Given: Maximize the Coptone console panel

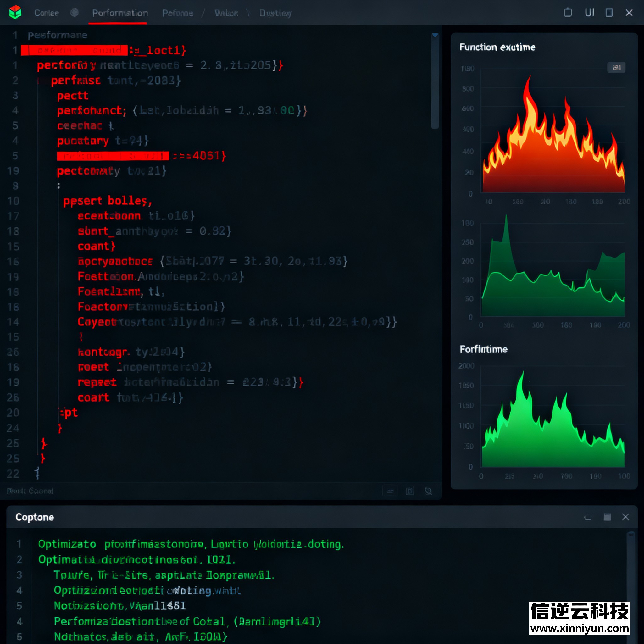Looking at the screenshot, I should (607, 517).
